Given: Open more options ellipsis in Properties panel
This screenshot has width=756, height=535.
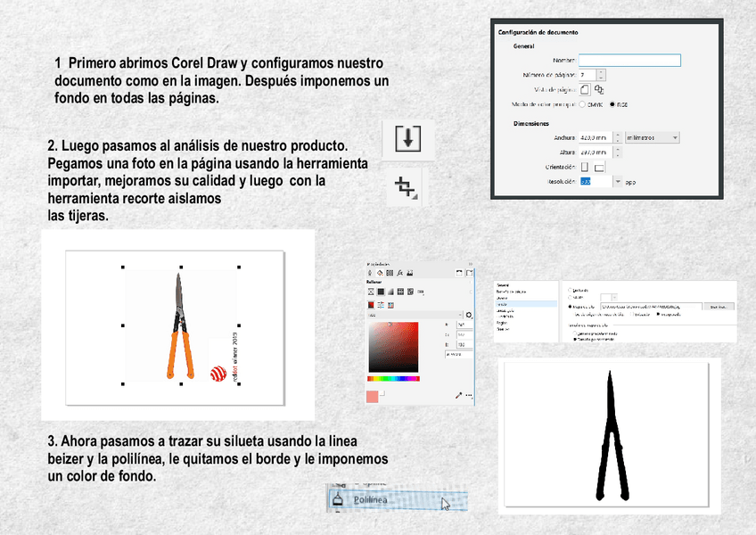Looking at the screenshot, I should click(469, 396).
